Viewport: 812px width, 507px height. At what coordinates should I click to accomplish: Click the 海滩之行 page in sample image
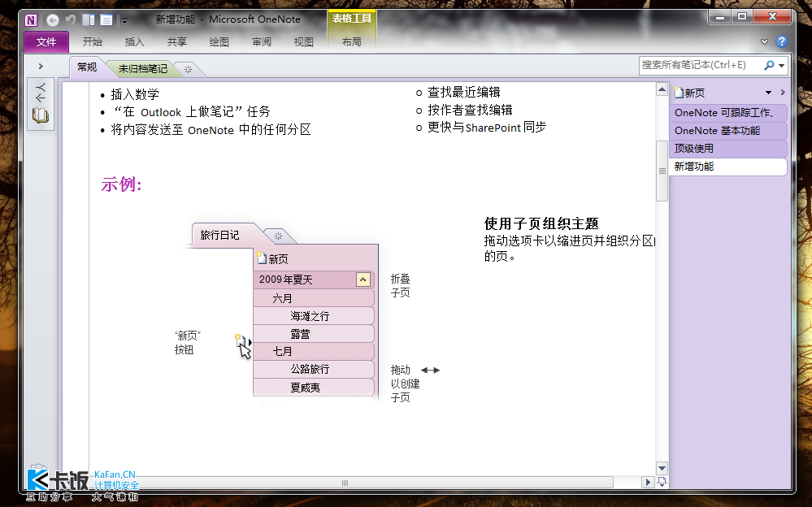tap(313, 316)
